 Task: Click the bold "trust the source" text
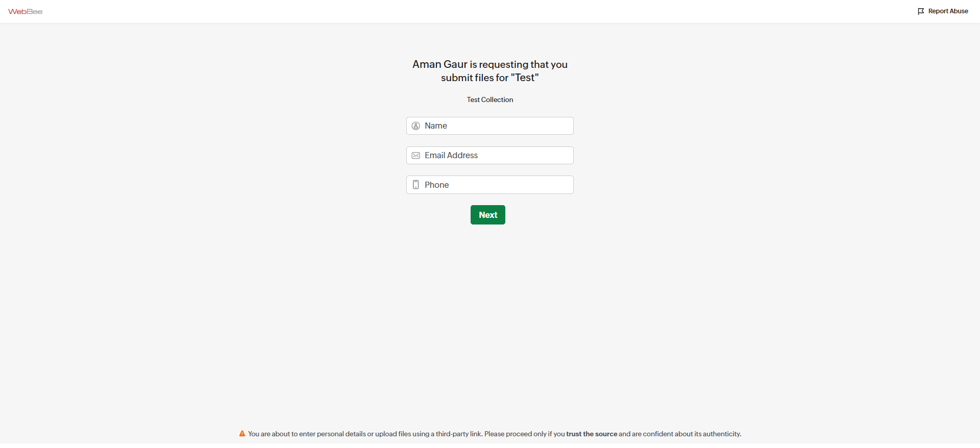[592, 434]
